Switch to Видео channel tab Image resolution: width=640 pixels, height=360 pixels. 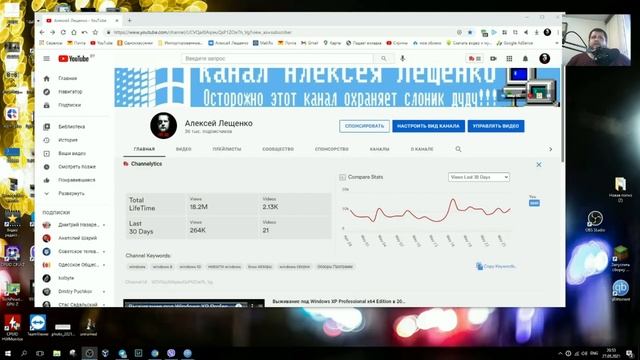pos(184,149)
